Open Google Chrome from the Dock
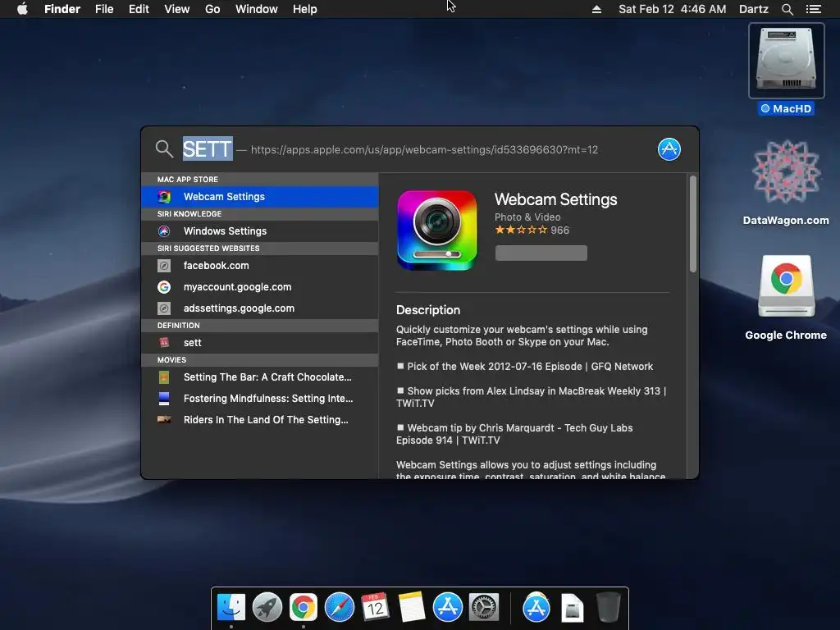840x630 pixels. [x=304, y=608]
